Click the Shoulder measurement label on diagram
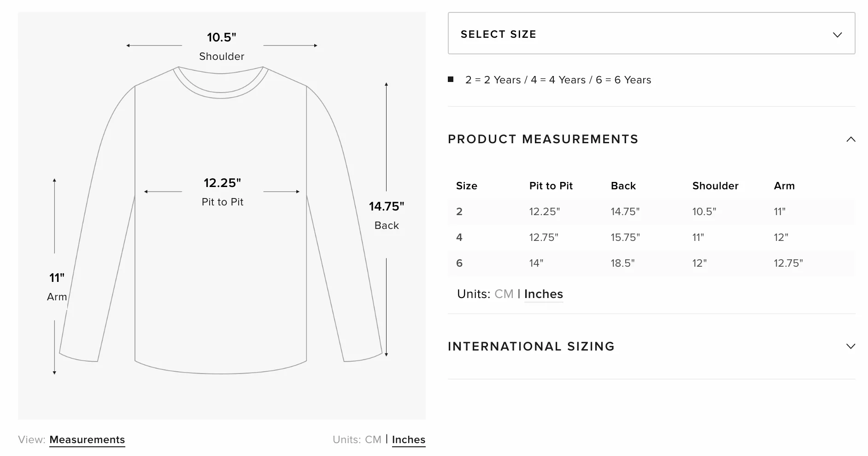The width and height of the screenshot is (868, 456). point(222,56)
